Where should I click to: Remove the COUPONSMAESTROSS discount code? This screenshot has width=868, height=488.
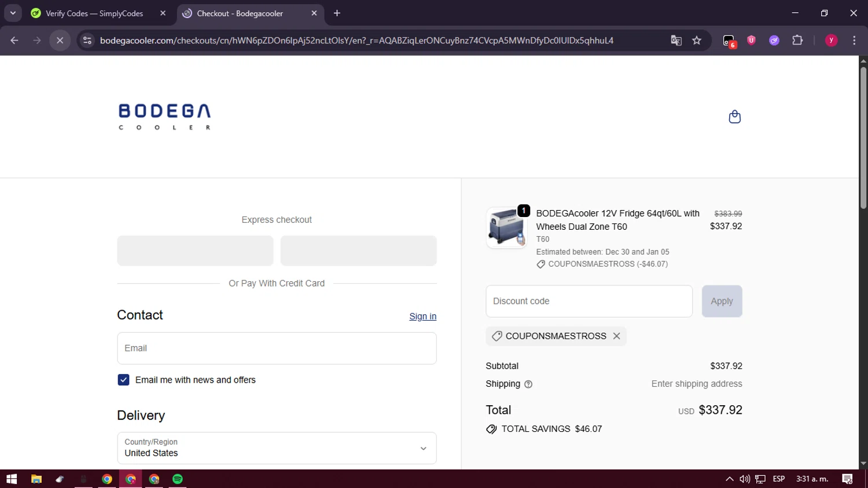[617, 336]
